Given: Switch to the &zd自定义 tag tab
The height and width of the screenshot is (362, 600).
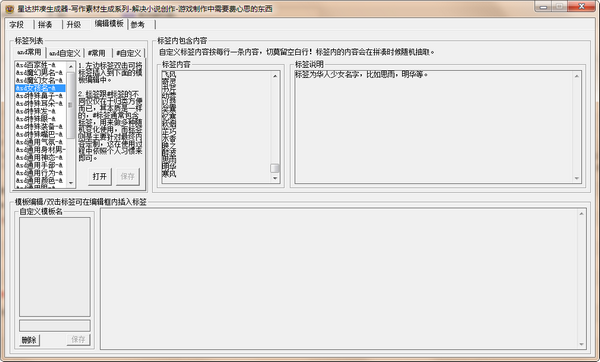Looking at the screenshot, I should [65, 53].
